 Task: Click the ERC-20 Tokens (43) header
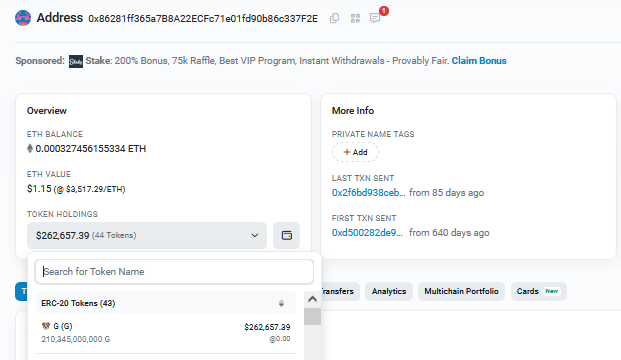coord(166,303)
